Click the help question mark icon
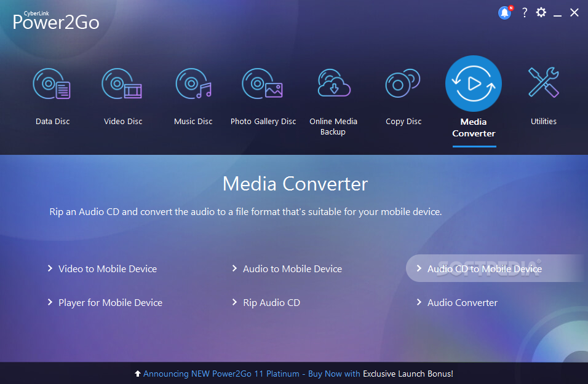The image size is (588, 384). coord(525,13)
